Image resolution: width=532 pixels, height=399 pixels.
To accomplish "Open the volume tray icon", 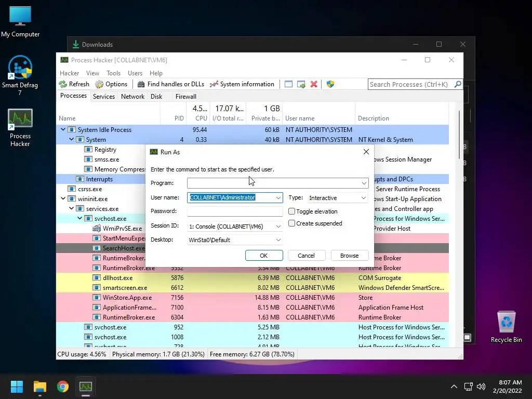I will tap(481, 387).
